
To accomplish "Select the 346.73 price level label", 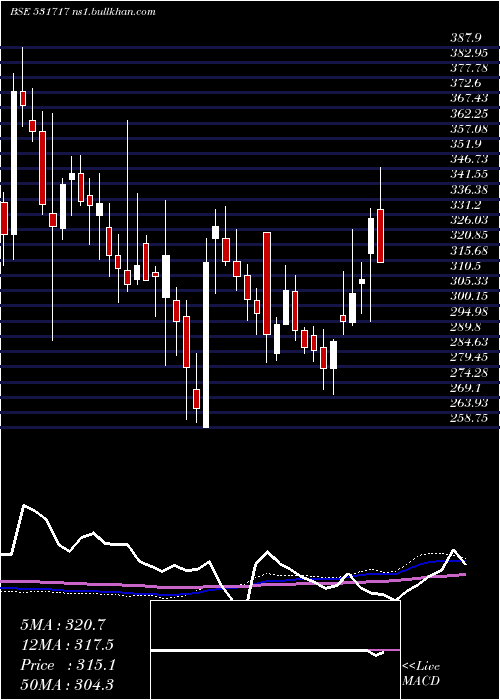I will [469, 159].
